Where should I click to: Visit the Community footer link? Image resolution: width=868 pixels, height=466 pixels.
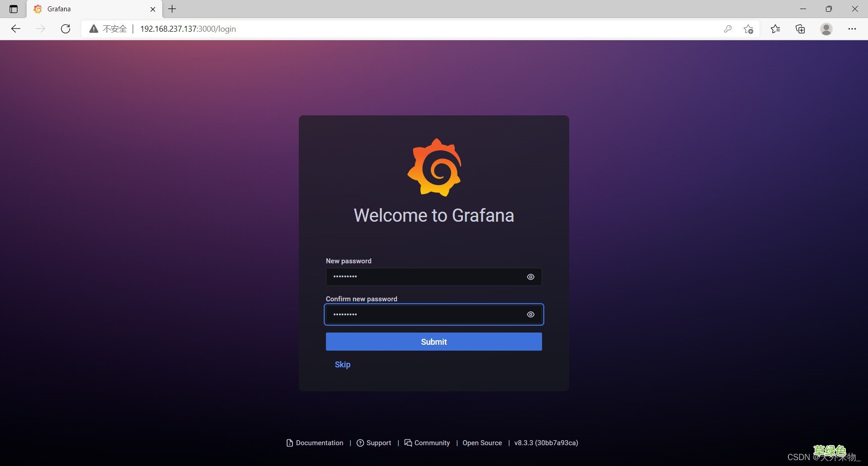coord(427,443)
